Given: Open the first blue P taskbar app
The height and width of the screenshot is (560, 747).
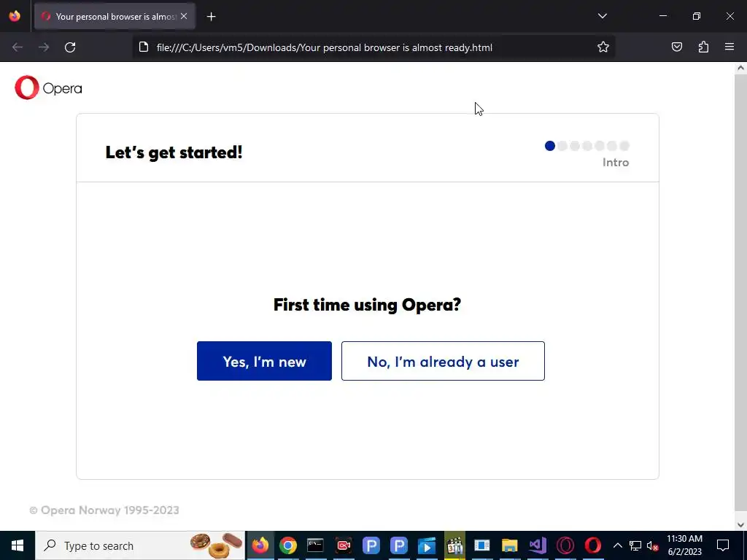Looking at the screenshot, I should click(x=371, y=545).
